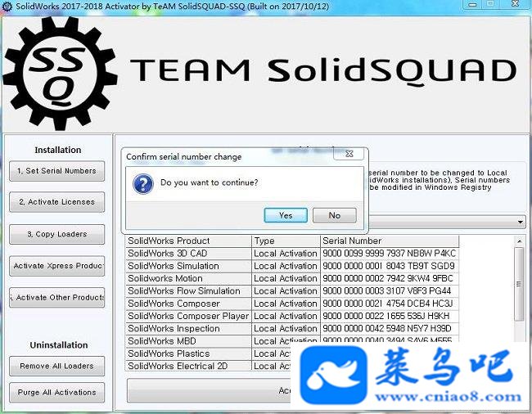Click serial number ending 'N5Y7 H39D'
The image size is (532, 414).
pyautogui.click(x=390, y=329)
